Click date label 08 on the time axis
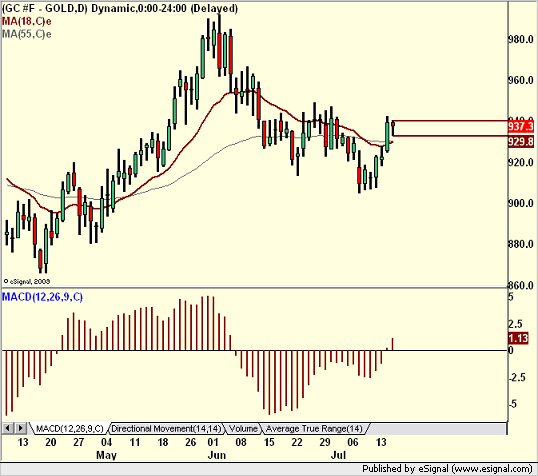 241,442
